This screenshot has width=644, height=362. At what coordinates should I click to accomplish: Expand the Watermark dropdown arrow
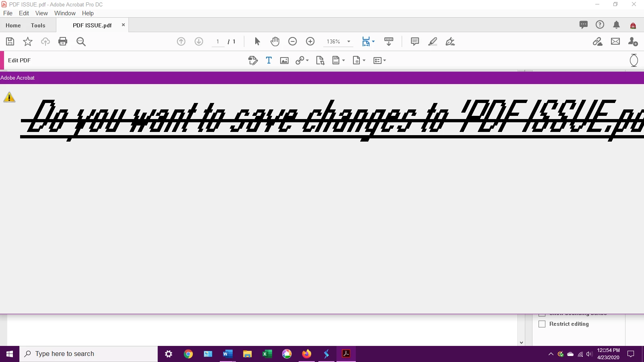click(x=364, y=60)
